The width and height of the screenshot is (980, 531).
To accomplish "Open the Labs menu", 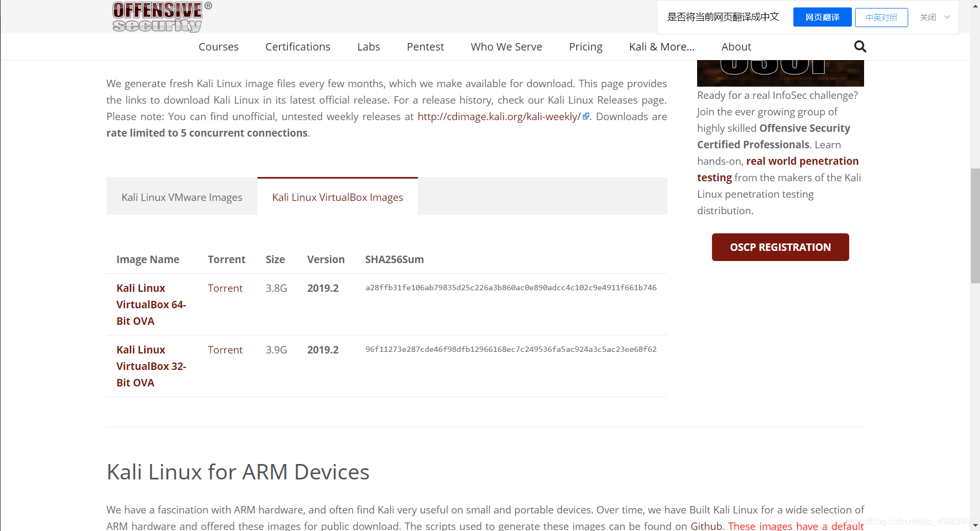I will 368,47.
